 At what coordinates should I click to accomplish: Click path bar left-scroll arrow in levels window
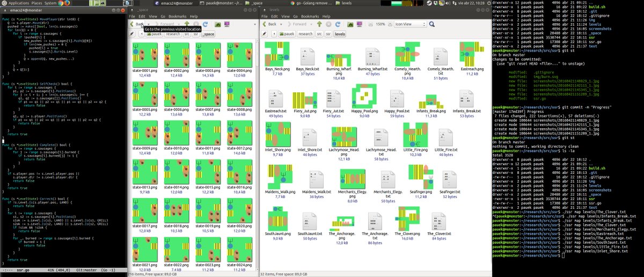tap(274, 34)
